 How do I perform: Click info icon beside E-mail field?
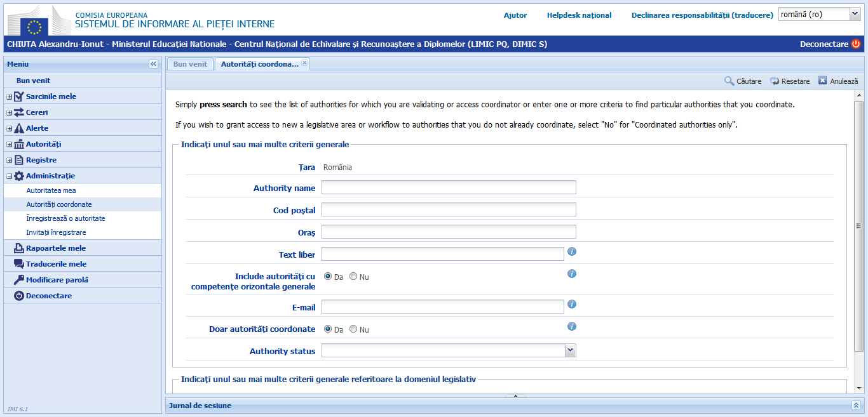pyautogui.click(x=572, y=304)
